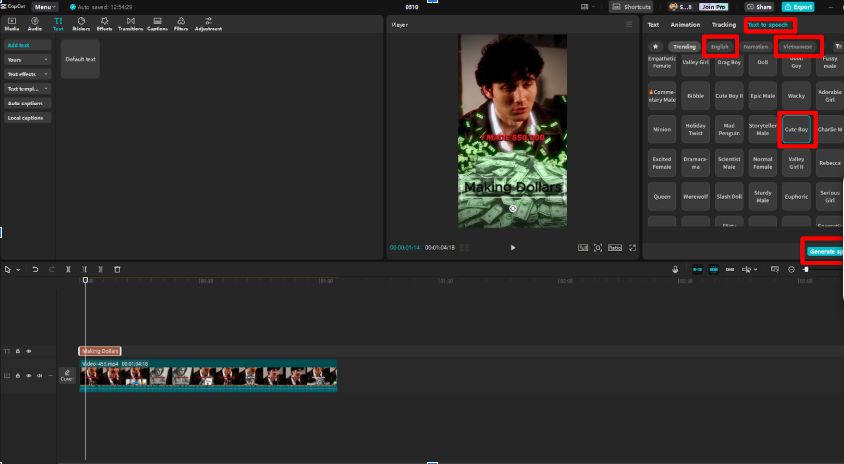Switch to the Tracking tab
Image resolution: width=844 pixels, height=464 pixels.
[724, 25]
